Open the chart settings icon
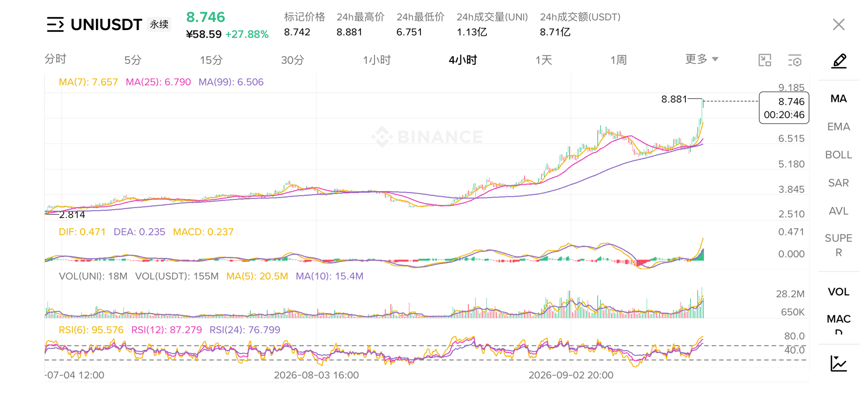This screenshot has height=401, width=868. [795, 60]
